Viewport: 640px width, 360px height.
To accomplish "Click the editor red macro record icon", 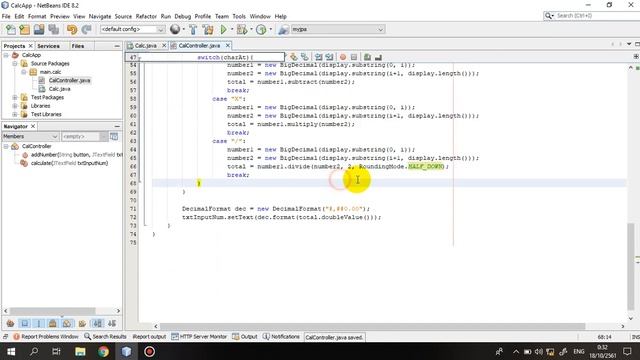I will (x=343, y=57).
